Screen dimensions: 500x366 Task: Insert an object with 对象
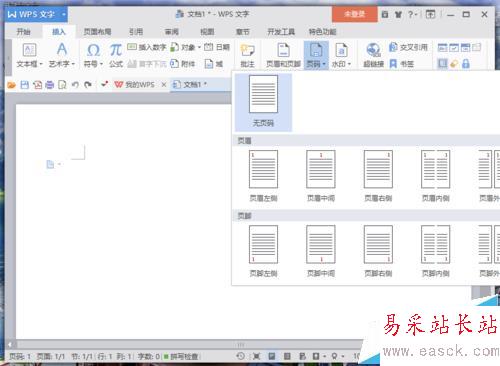click(183, 47)
